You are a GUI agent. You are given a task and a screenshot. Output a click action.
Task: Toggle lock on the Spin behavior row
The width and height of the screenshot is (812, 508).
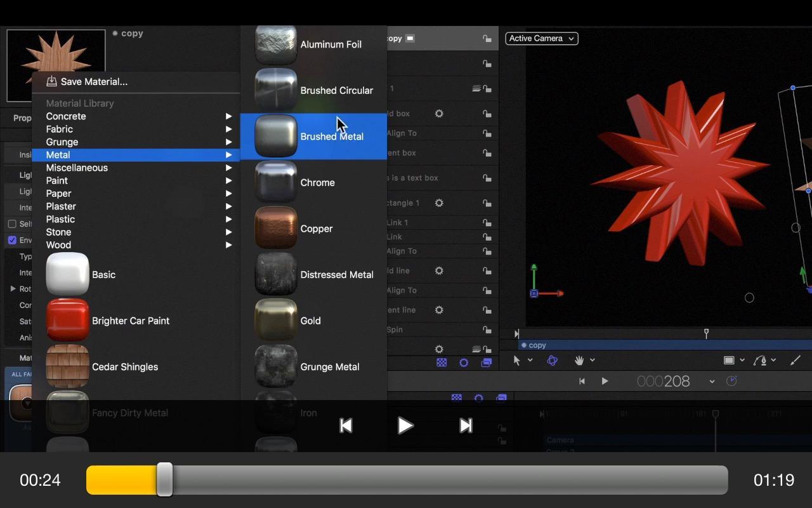click(487, 330)
